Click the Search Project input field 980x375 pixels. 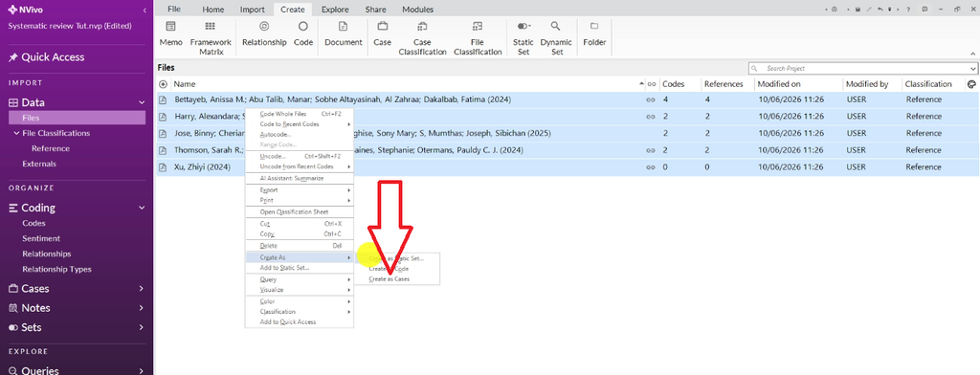862,68
